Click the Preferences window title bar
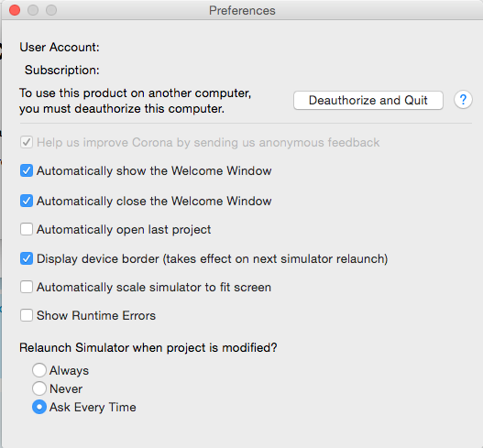 tap(242, 10)
